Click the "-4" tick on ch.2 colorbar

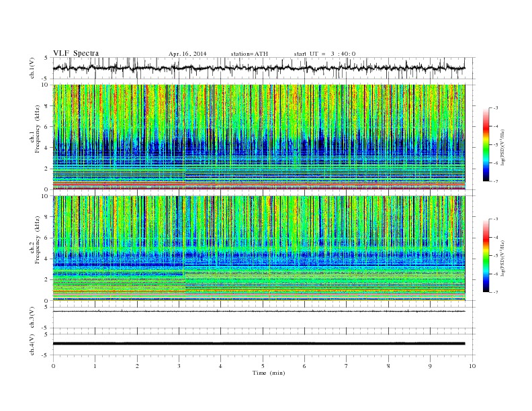[x=496, y=237]
